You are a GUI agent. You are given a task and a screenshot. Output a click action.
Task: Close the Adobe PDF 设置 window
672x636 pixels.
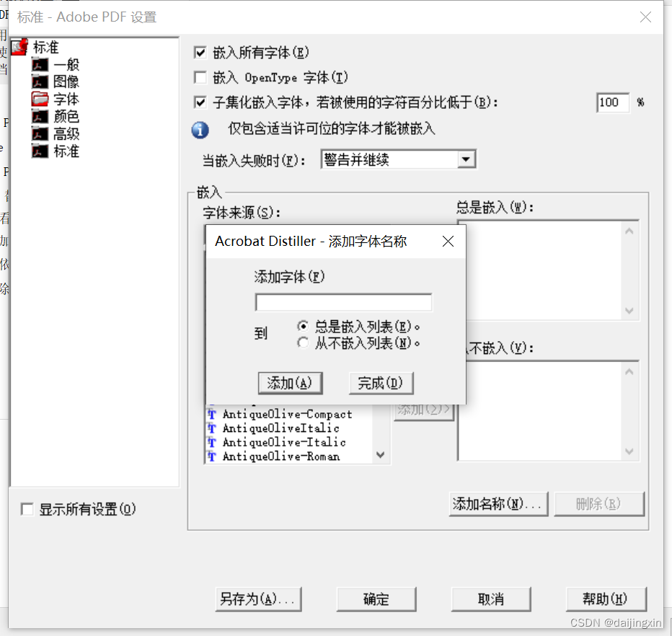tap(645, 17)
